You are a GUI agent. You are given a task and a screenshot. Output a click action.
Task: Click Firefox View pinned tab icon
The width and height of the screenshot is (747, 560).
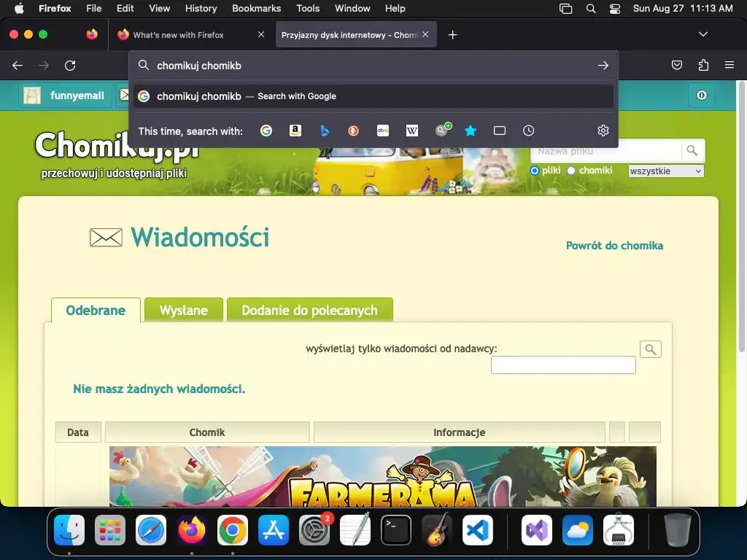(92, 34)
